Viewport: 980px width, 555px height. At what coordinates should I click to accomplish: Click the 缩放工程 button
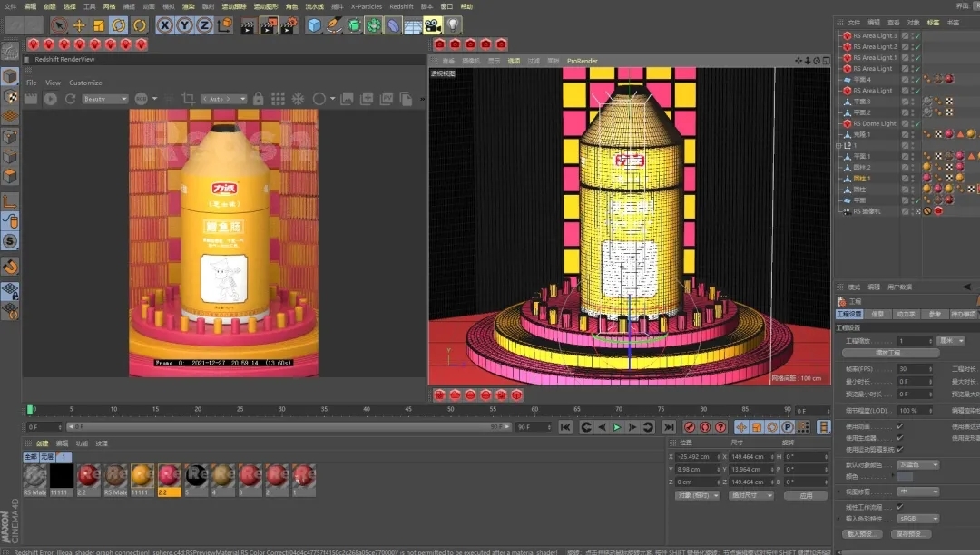(891, 353)
